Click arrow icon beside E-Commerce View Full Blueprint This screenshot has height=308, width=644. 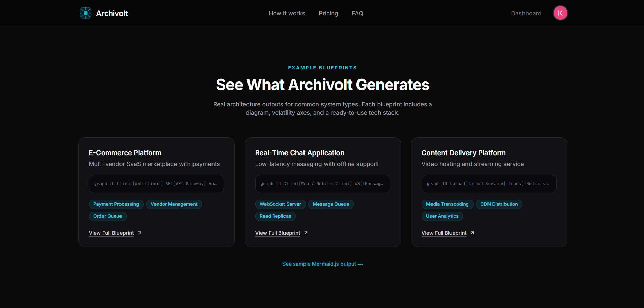[x=139, y=233]
